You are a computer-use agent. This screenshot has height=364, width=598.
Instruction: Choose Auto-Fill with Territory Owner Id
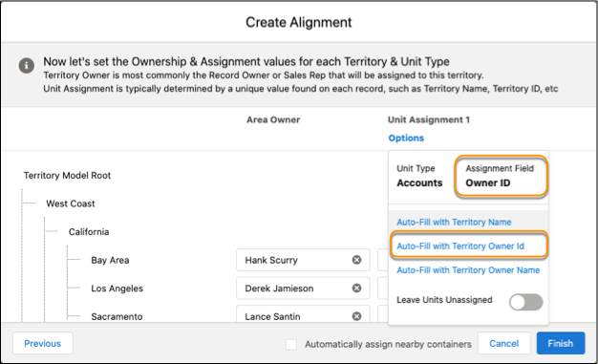460,246
